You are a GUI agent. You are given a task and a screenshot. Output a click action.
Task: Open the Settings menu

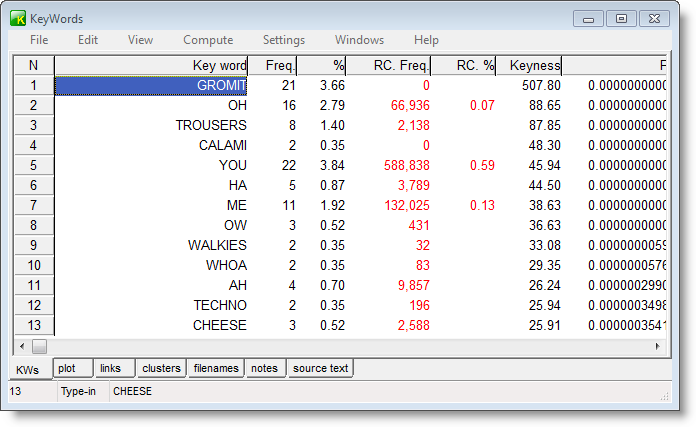pos(284,40)
